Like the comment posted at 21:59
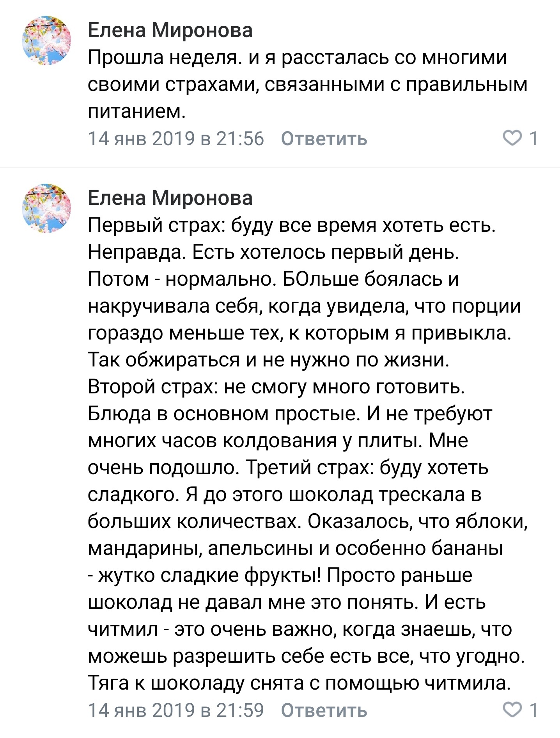 coord(512,710)
